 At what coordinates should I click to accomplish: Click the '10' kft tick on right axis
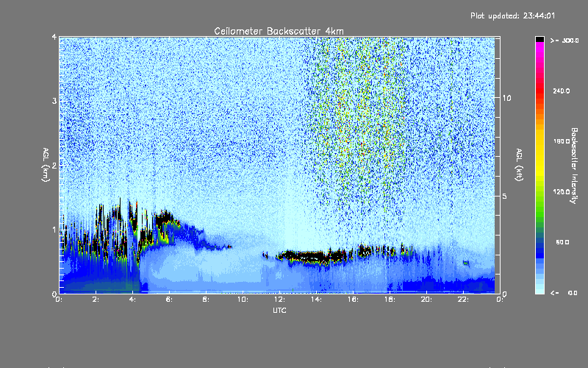coord(506,98)
